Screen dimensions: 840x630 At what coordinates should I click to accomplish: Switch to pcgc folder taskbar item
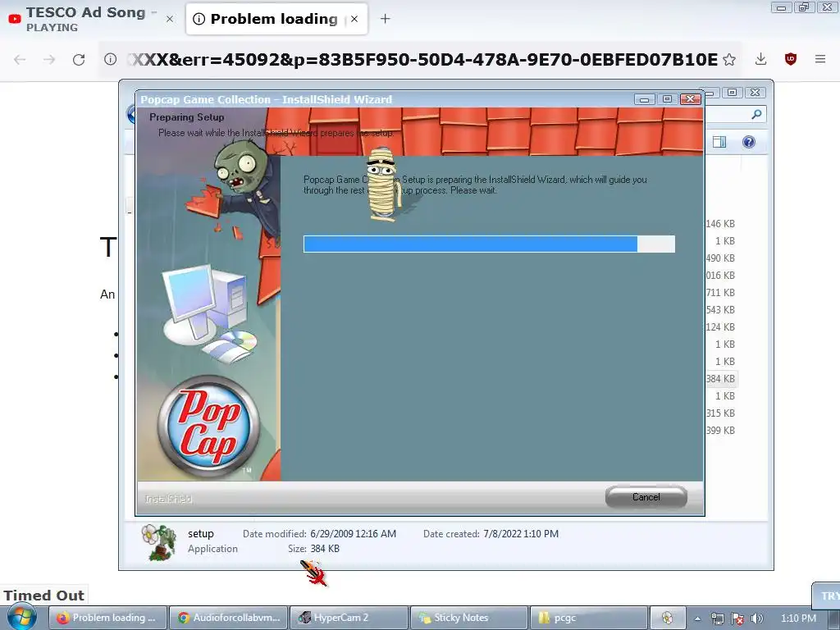point(589,618)
